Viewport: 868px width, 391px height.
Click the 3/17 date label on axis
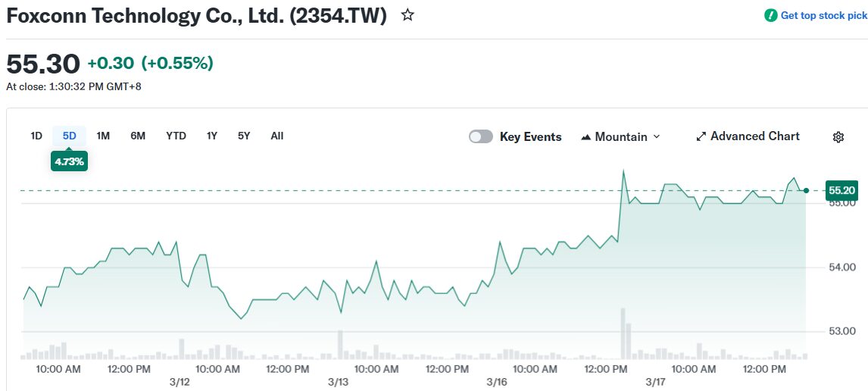(656, 382)
